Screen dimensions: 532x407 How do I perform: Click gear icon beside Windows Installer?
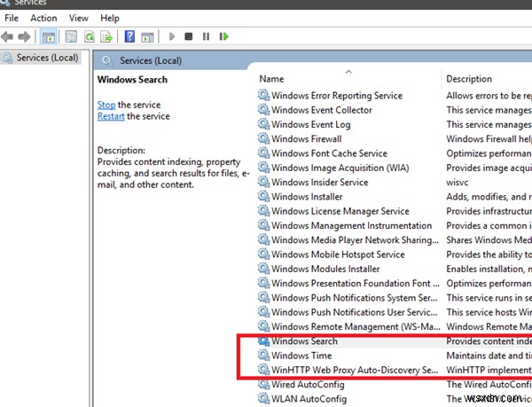[263, 196]
